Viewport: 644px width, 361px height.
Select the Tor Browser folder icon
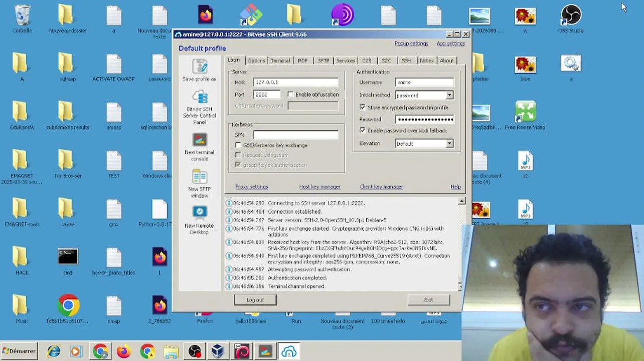[x=68, y=164]
